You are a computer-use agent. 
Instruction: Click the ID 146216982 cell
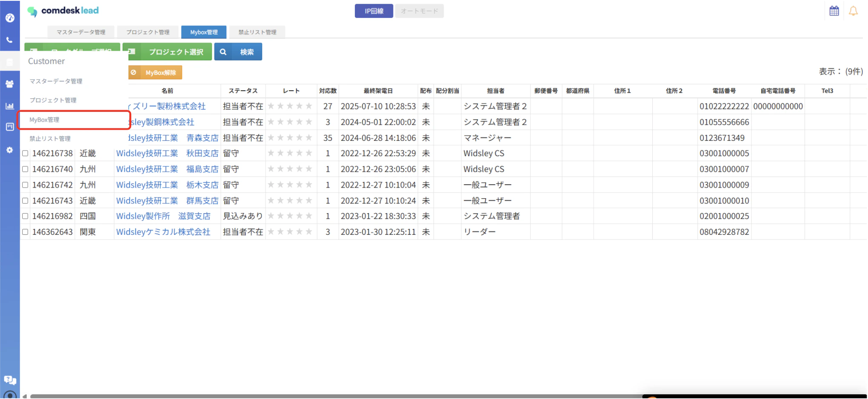pos(52,216)
